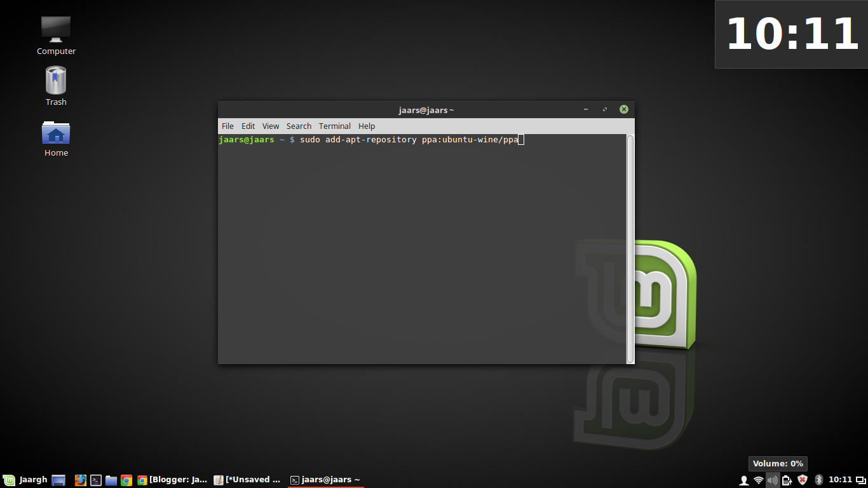Click the show desktop panel icon

tap(59, 480)
